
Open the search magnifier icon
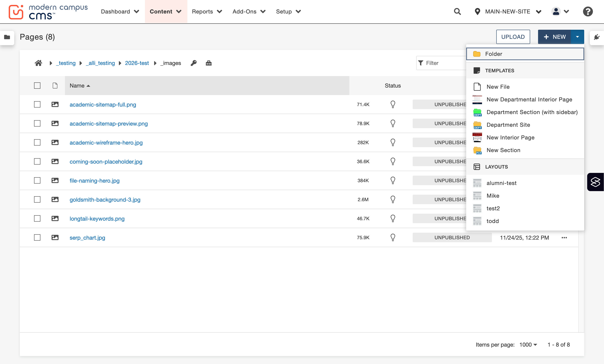click(x=457, y=11)
